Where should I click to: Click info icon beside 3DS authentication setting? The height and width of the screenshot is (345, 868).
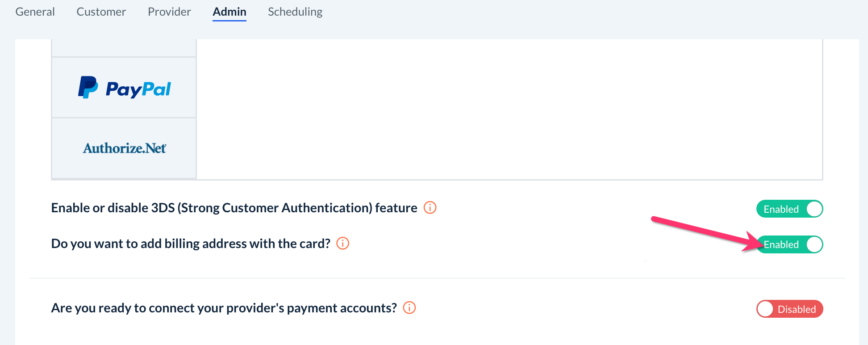430,208
